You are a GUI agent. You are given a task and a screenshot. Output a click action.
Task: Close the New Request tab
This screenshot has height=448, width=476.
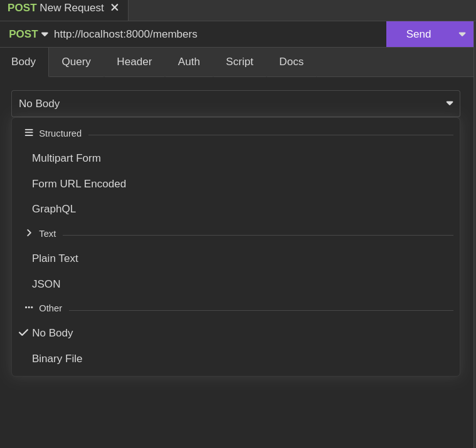pos(114,8)
